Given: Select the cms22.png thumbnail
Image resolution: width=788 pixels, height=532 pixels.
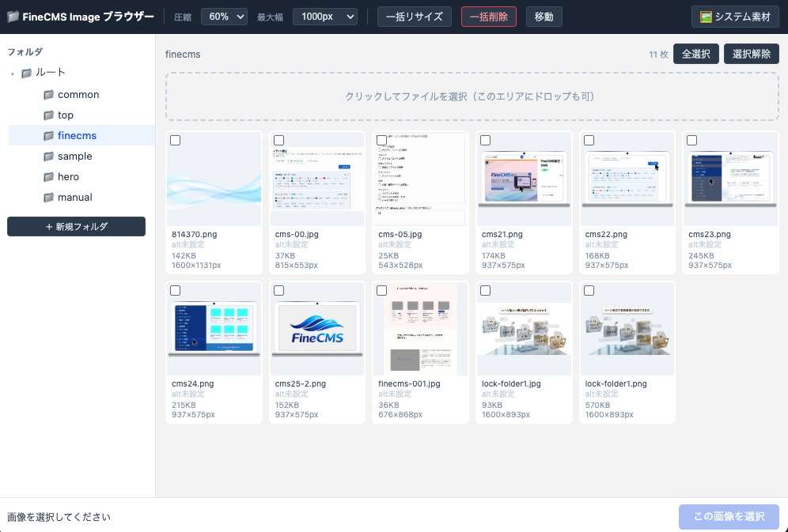Looking at the screenshot, I should 627,179.
